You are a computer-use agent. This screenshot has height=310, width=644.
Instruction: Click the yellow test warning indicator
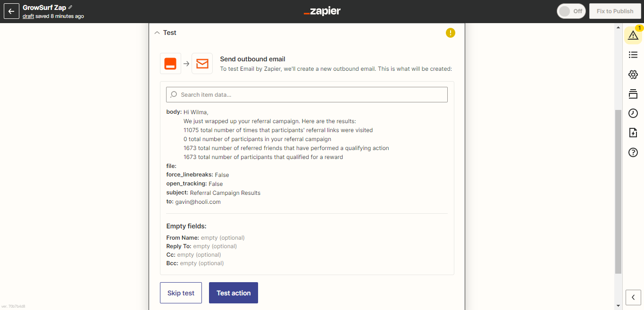click(451, 33)
